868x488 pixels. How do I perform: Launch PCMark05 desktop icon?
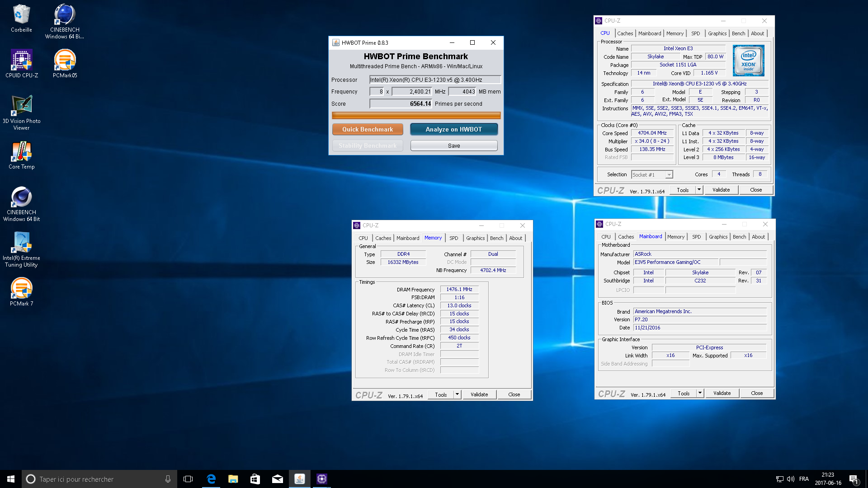pos(65,64)
